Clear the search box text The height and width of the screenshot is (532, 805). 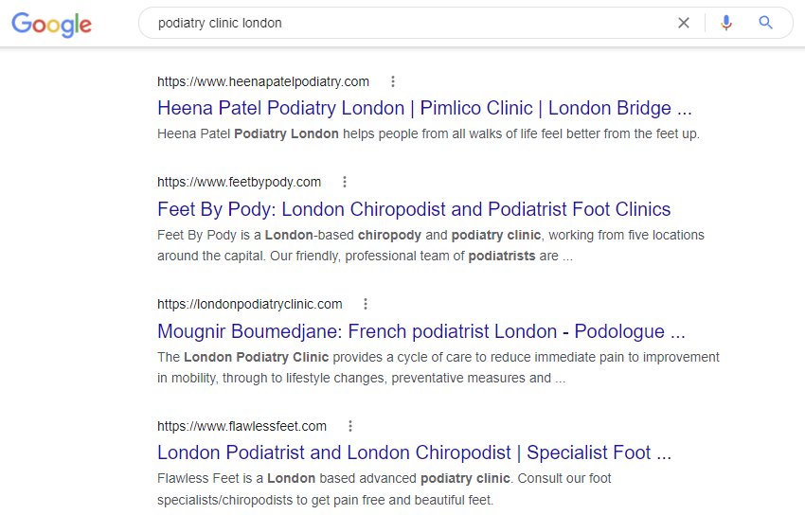click(x=684, y=24)
